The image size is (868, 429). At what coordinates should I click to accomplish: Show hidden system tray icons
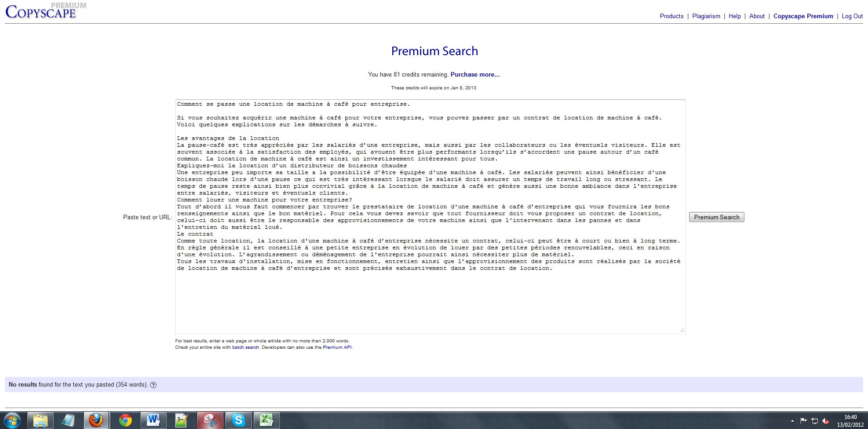792,421
